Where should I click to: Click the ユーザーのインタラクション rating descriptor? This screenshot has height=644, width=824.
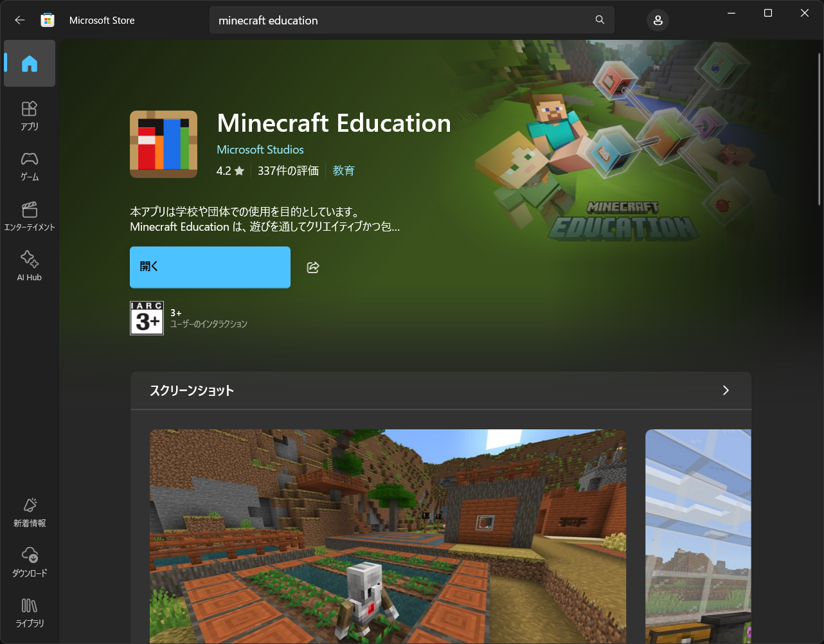coord(209,324)
